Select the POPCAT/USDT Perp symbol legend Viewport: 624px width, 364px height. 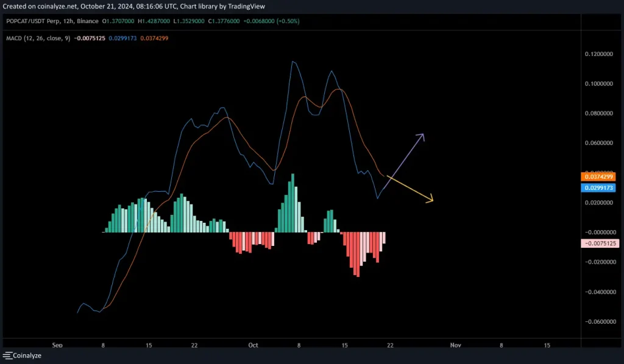pos(34,21)
